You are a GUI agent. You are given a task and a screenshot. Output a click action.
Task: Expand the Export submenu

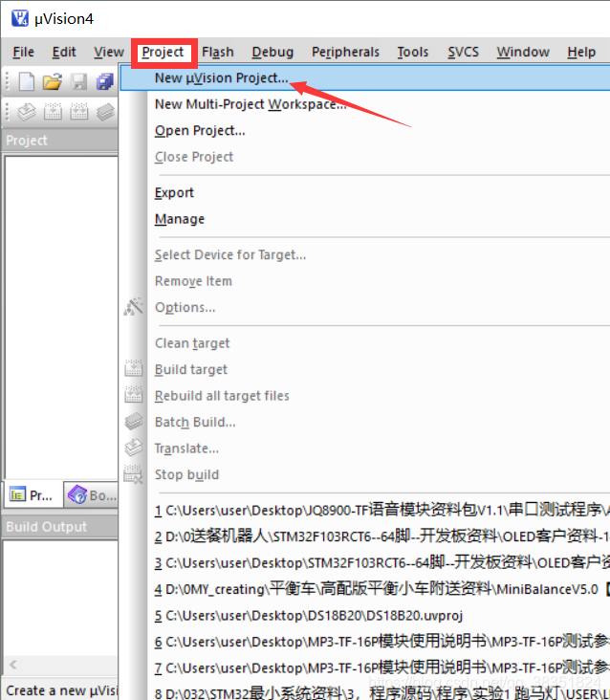pyautogui.click(x=365, y=192)
